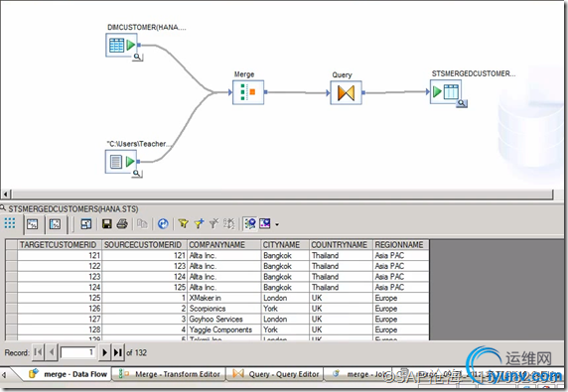The width and height of the screenshot is (568, 392).
Task: Select the C:\Users\Teacher flat file source node
Action: pos(121,162)
